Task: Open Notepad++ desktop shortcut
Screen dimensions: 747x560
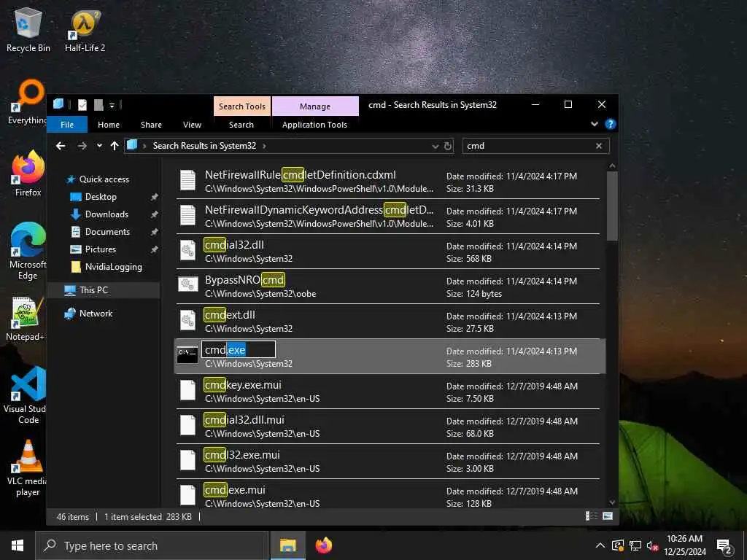Action: [26, 319]
